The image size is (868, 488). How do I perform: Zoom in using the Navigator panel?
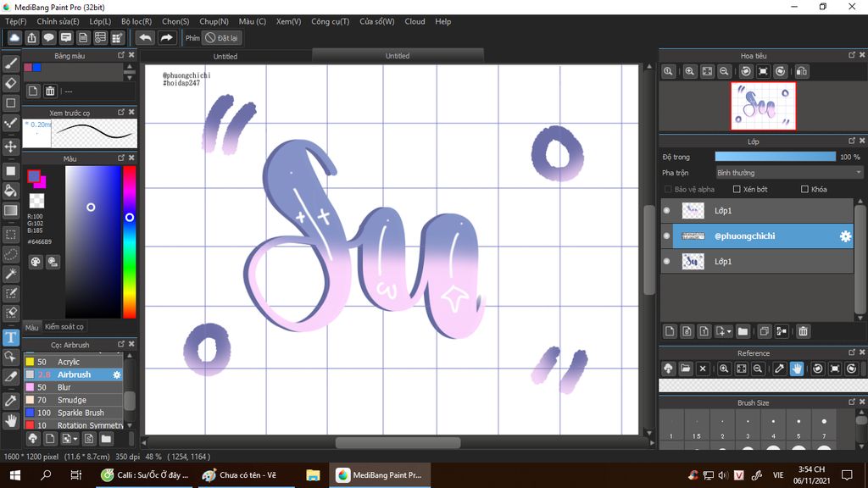pyautogui.click(x=690, y=71)
